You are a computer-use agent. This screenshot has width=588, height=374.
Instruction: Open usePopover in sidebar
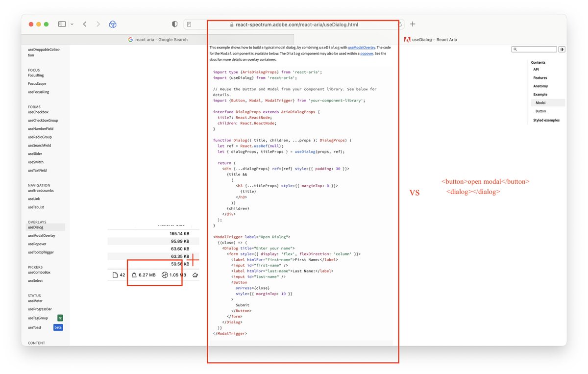(x=38, y=244)
